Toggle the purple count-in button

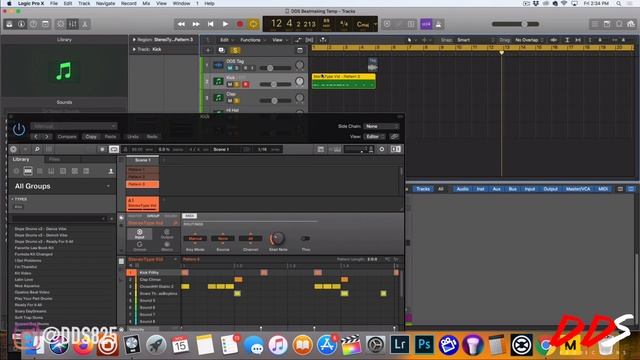click(426, 24)
